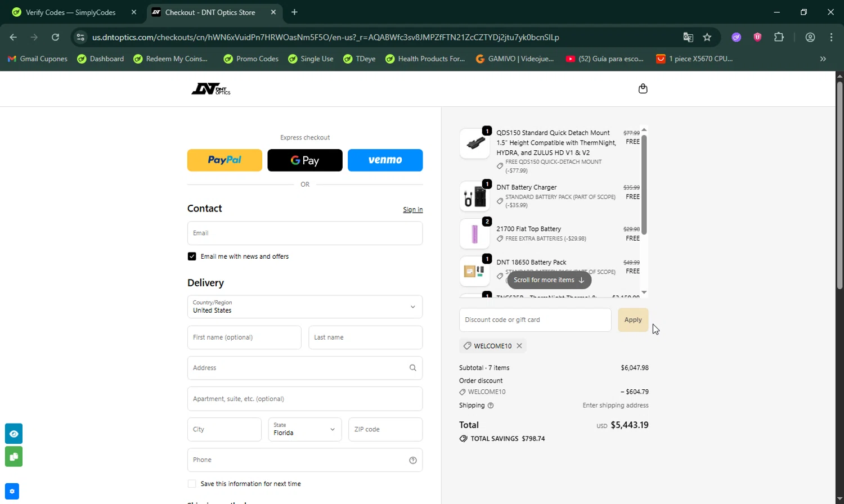Click the red shield extension icon
Image resolution: width=844 pixels, height=504 pixels.
[757, 37]
